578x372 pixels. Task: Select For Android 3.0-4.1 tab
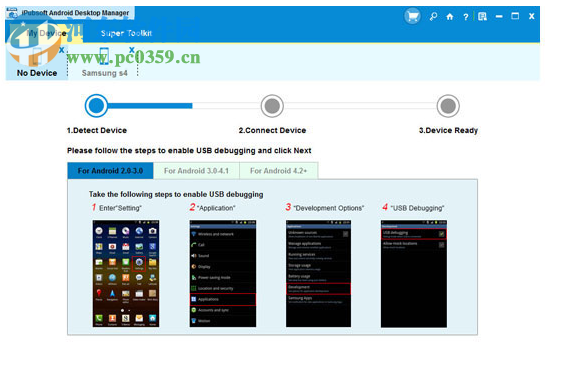click(x=196, y=171)
